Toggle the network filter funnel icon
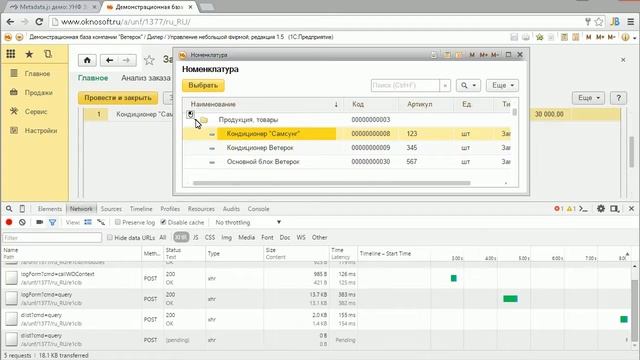The image size is (640, 360). [x=52, y=222]
